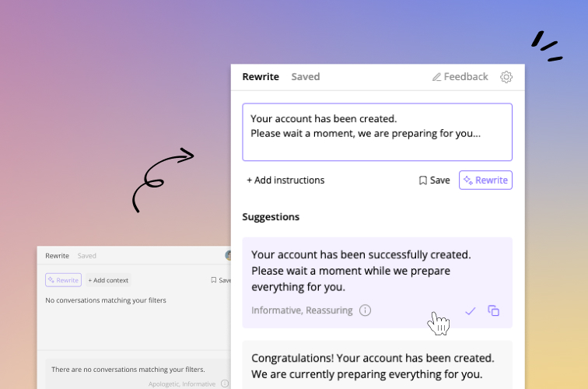588x389 pixels.
Task: Accept first suggestion with the checkmark icon
Action: (470, 310)
